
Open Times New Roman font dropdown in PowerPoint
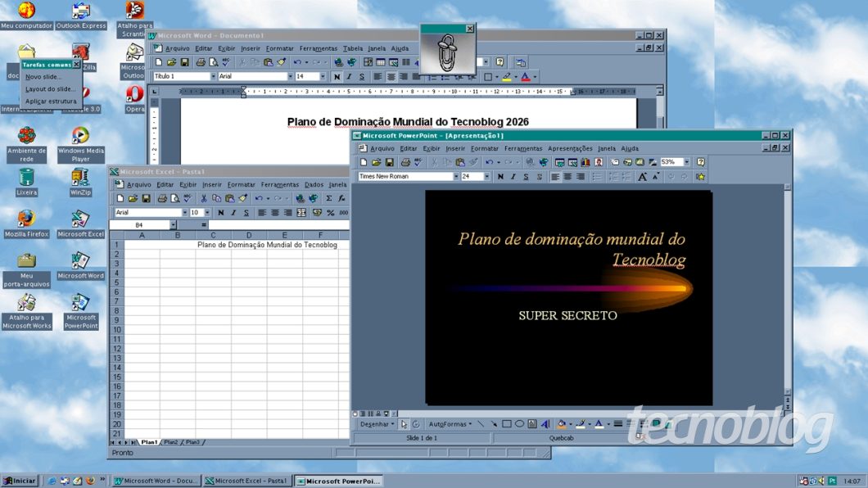[x=456, y=177]
